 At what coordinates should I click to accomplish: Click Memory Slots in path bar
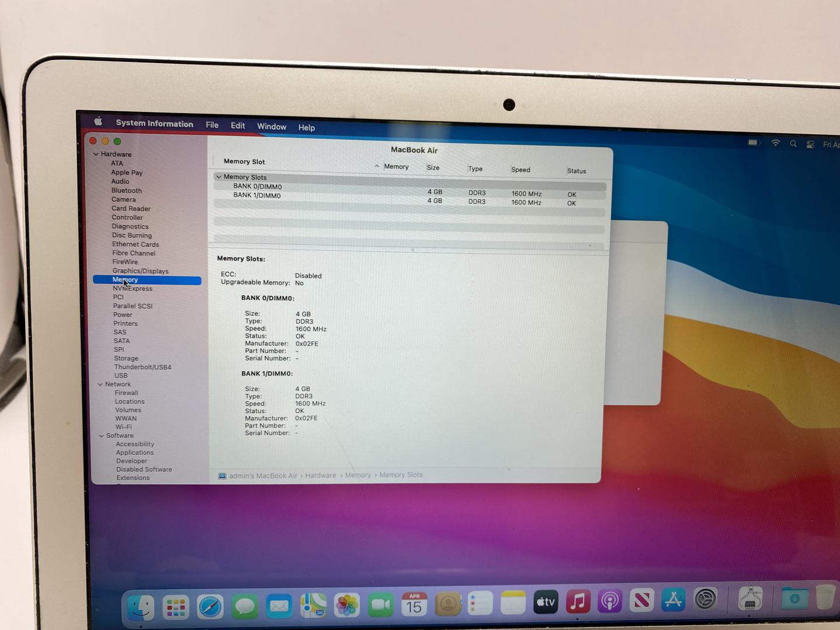click(401, 475)
